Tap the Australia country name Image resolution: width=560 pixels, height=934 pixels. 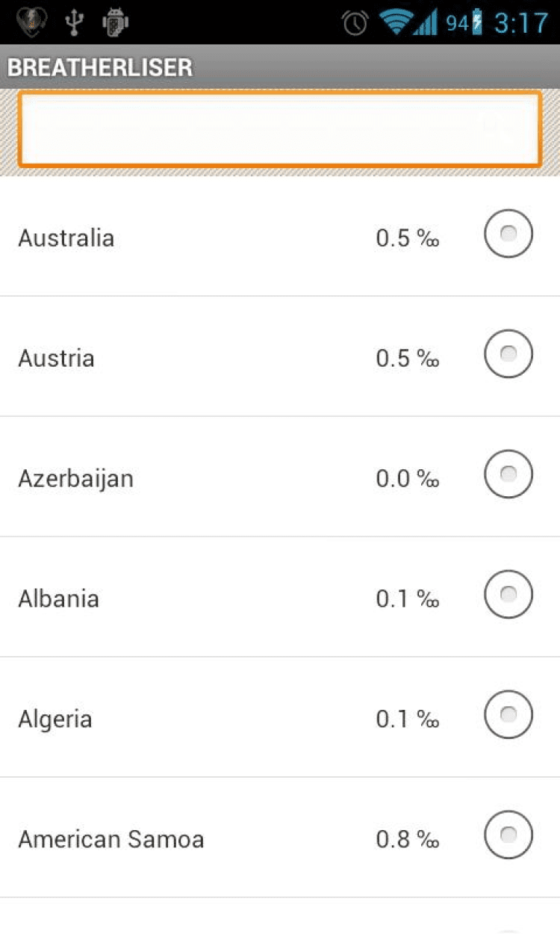point(66,238)
